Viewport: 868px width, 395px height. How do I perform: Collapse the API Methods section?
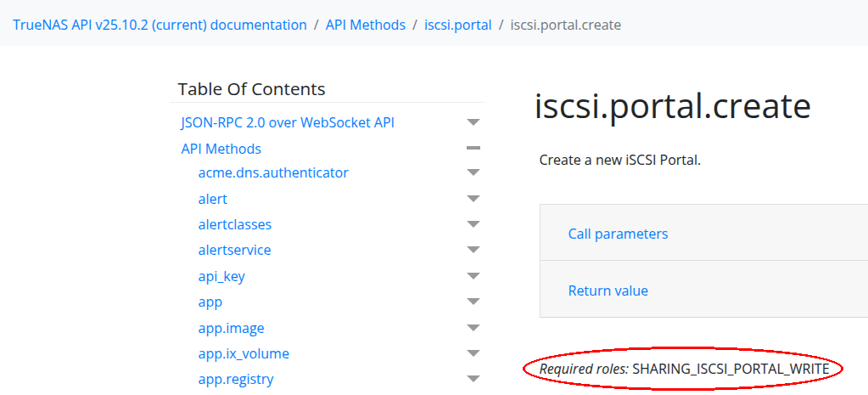click(473, 149)
